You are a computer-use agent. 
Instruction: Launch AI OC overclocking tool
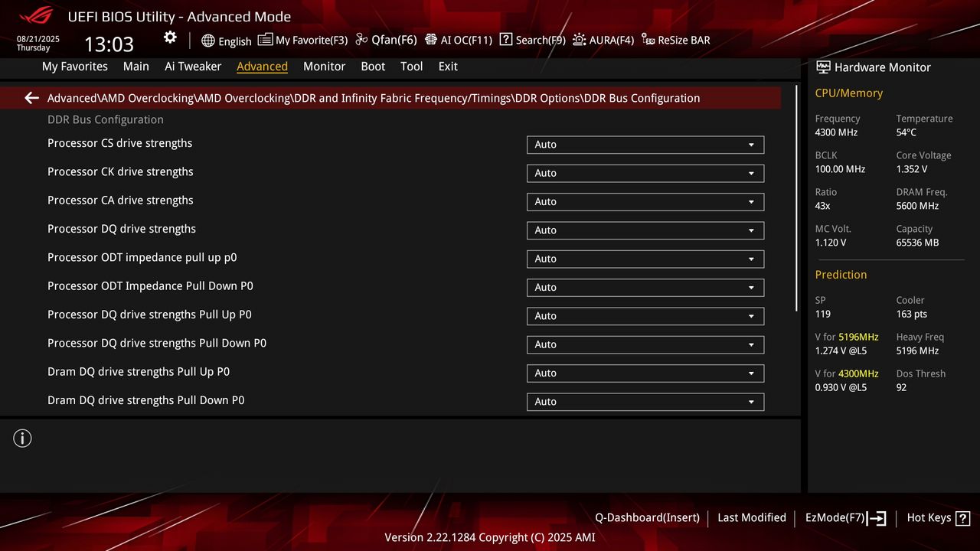coord(459,39)
